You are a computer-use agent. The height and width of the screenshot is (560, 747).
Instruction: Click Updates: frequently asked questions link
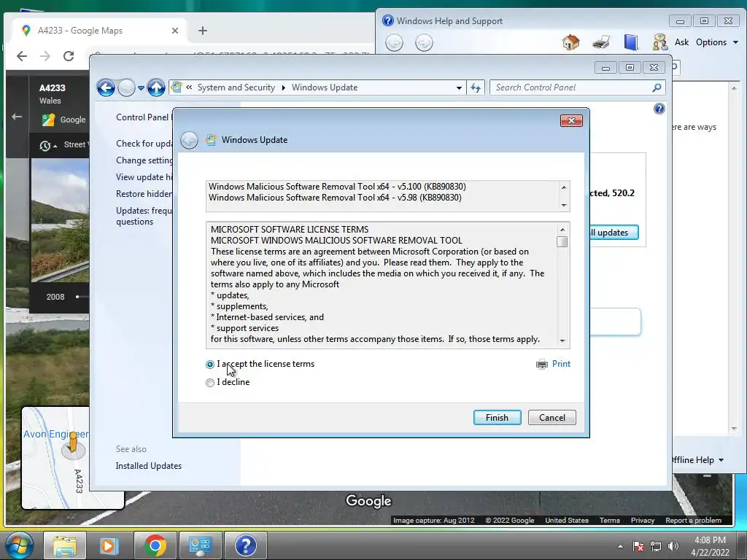click(x=143, y=216)
